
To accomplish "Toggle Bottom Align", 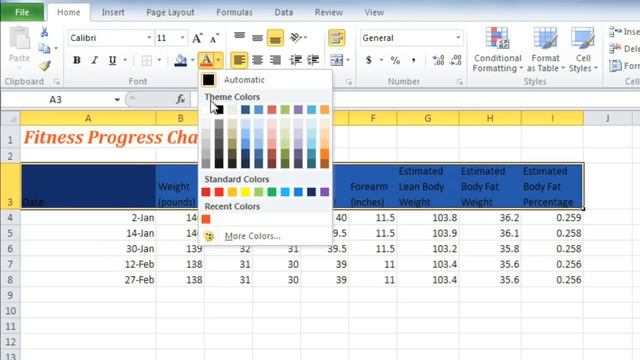I will coord(275,38).
